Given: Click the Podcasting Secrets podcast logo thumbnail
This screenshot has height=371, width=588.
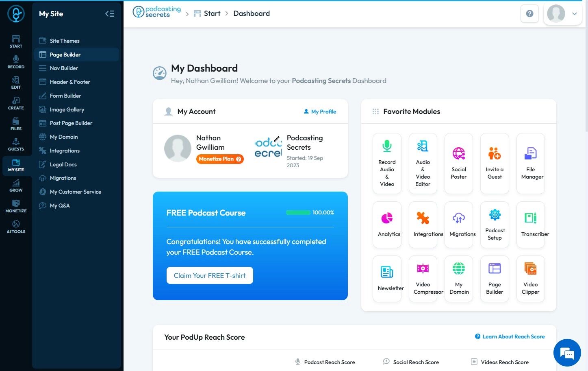Looking at the screenshot, I should [268, 148].
